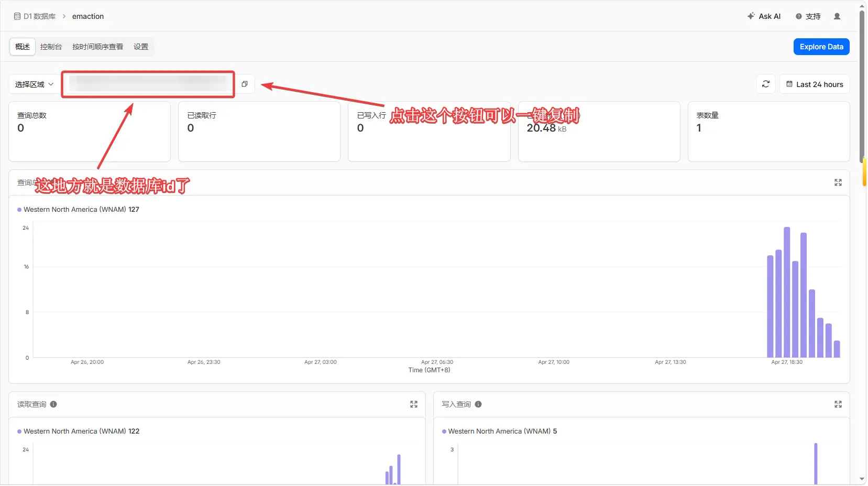Open the 设置 tab

tap(140, 47)
